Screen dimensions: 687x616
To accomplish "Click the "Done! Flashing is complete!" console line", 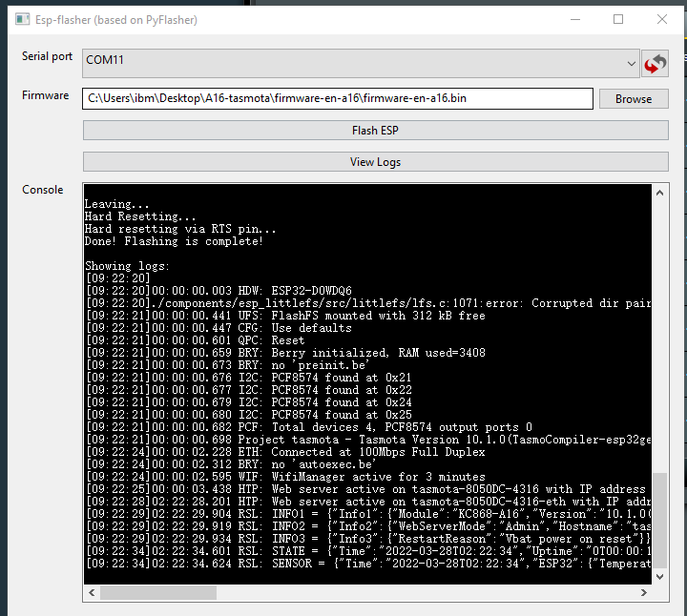I will coord(174,241).
